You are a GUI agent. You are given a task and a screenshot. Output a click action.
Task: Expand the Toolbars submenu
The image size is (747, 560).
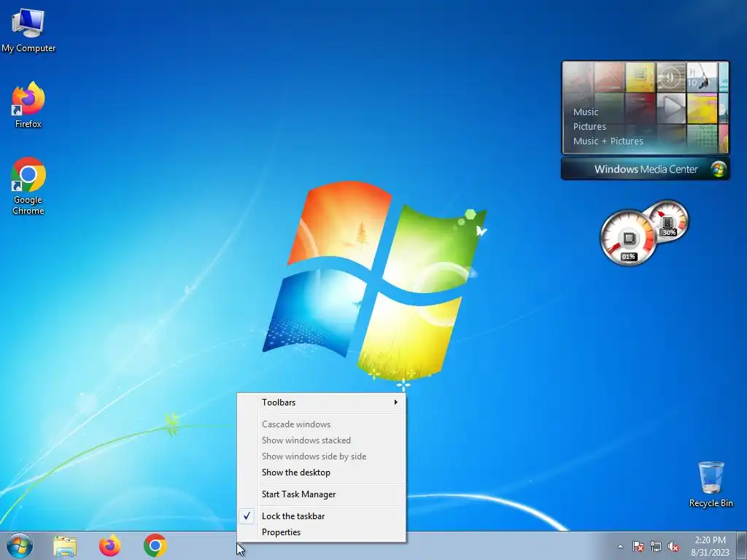coord(322,402)
